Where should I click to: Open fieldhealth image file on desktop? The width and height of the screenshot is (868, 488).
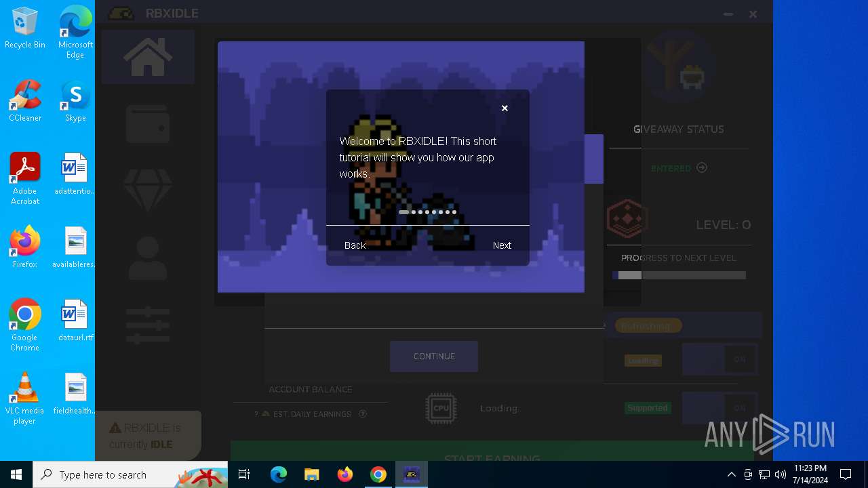(x=75, y=394)
